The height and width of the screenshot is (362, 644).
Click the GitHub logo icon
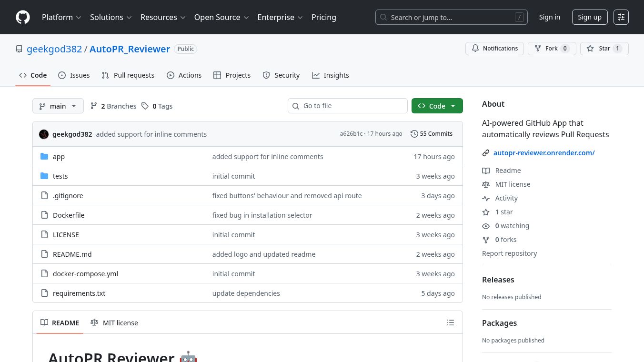pyautogui.click(x=23, y=17)
